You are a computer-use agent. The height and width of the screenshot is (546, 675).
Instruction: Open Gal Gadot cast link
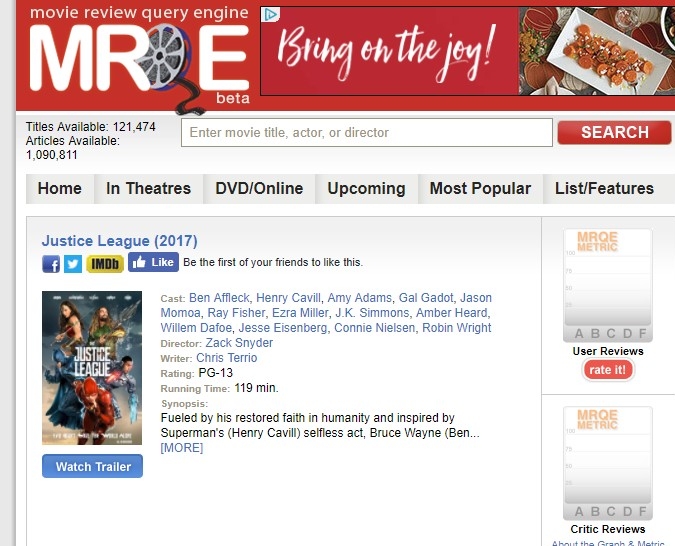point(426,298)
